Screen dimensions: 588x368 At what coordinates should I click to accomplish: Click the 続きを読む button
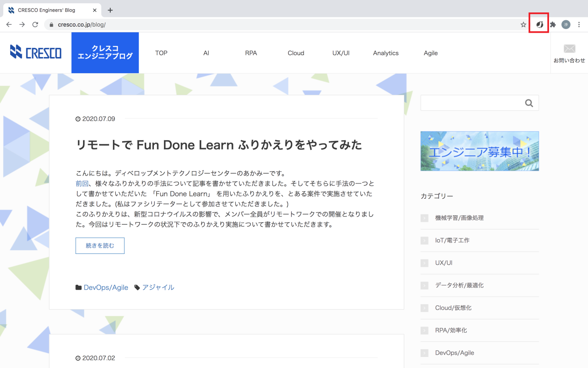(x=100, y=246)
